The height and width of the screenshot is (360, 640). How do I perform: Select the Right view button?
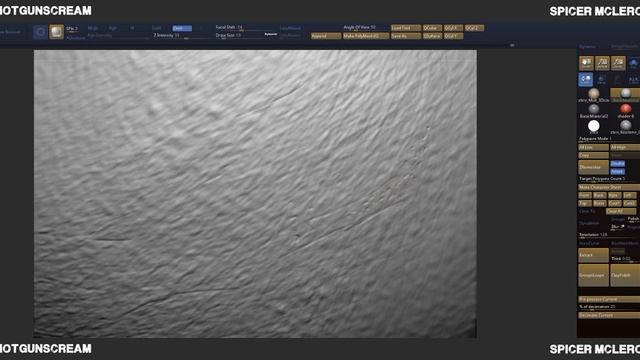[614, 196]
